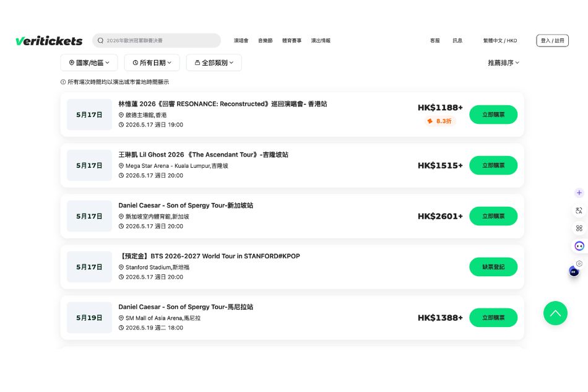Expand the 全部類別 category filter
Viewport: 588px width, 392px height.
214,63
